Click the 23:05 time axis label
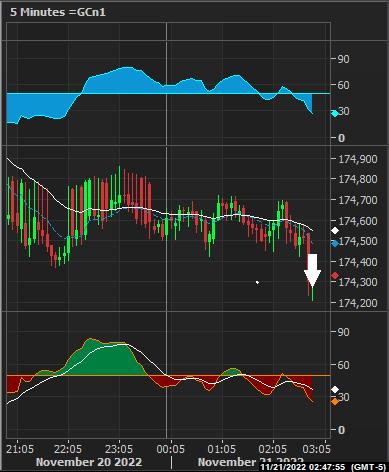 coord(119,449)
